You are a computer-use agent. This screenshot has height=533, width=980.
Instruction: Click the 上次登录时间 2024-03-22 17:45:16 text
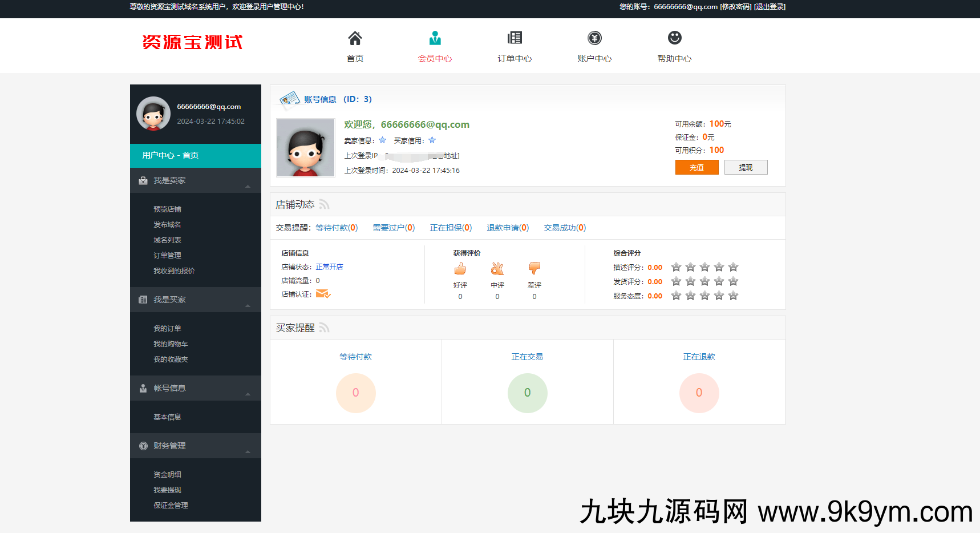402,171
